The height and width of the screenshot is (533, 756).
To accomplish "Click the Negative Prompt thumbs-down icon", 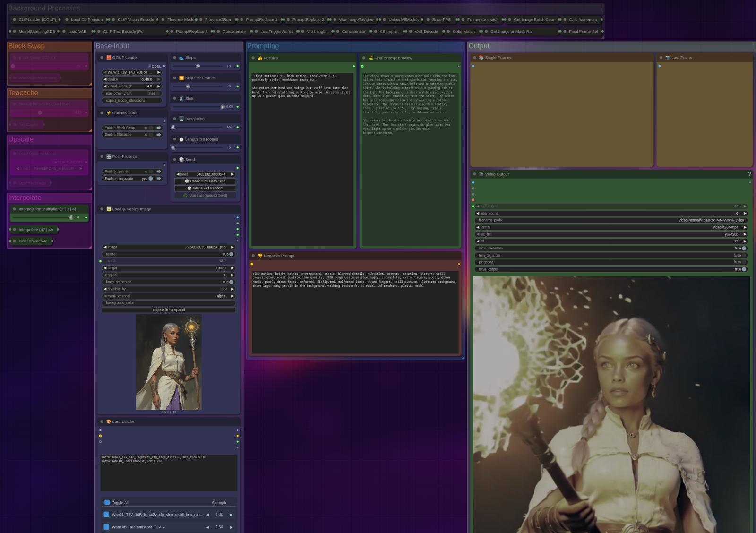I will pyautogui.click(x=260, y=256).
